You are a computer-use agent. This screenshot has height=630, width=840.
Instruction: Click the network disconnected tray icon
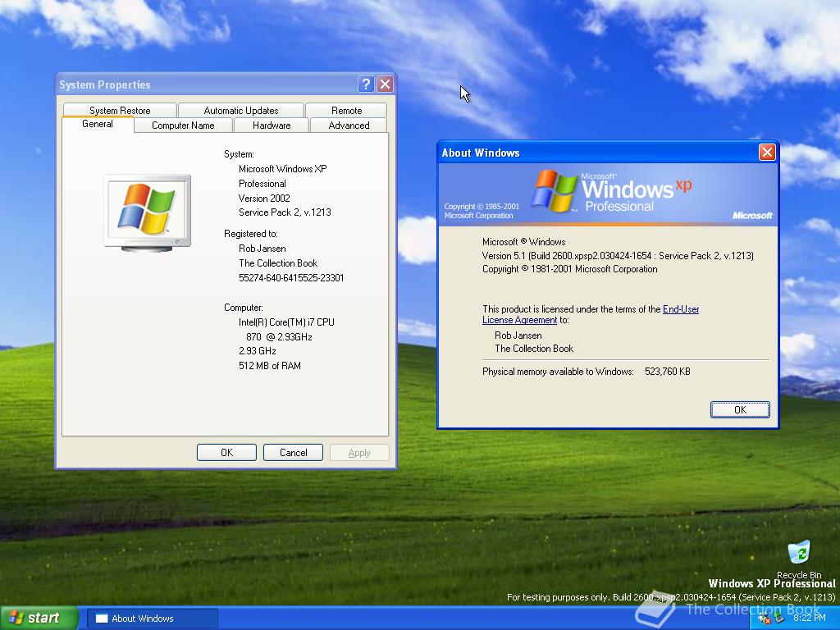(x=765, y=619)
